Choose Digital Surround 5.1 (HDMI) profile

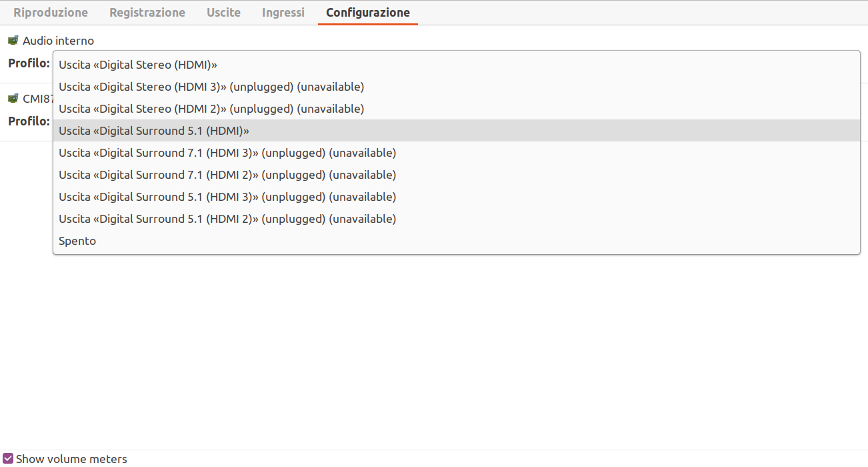pos(457,131)
